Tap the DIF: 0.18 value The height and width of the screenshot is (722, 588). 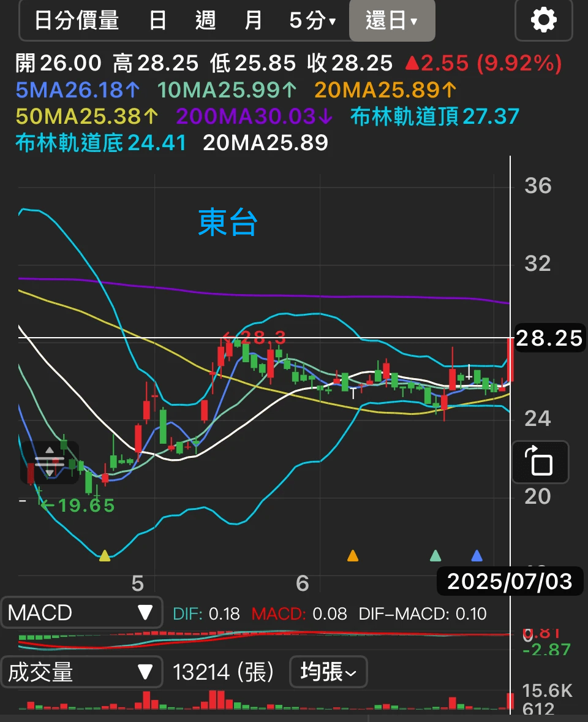(206, 614)
